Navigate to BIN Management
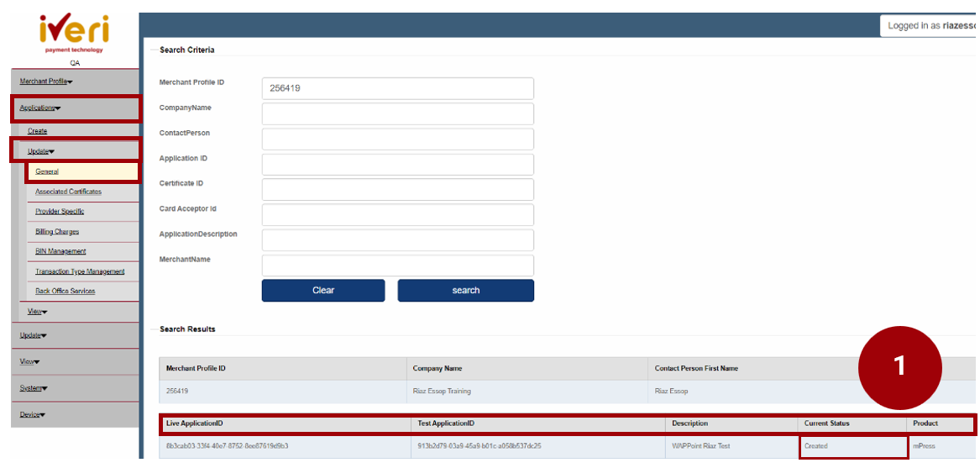 pos(60,251)
